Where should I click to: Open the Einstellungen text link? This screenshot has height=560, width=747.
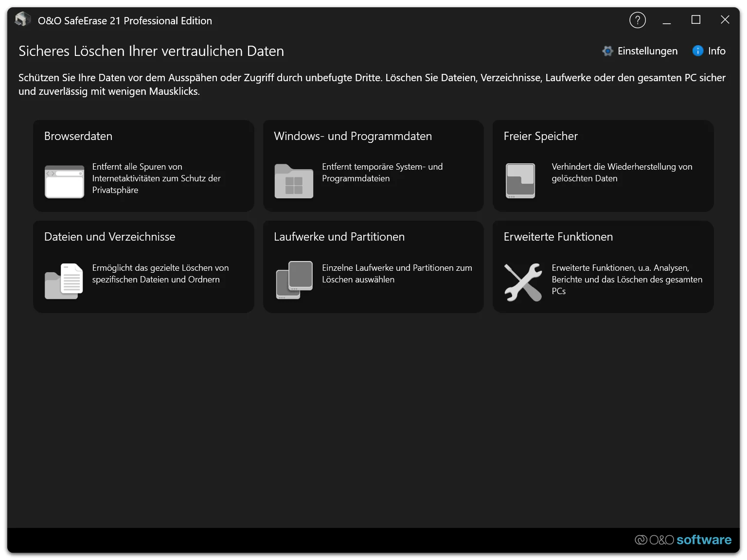(647, 51)
